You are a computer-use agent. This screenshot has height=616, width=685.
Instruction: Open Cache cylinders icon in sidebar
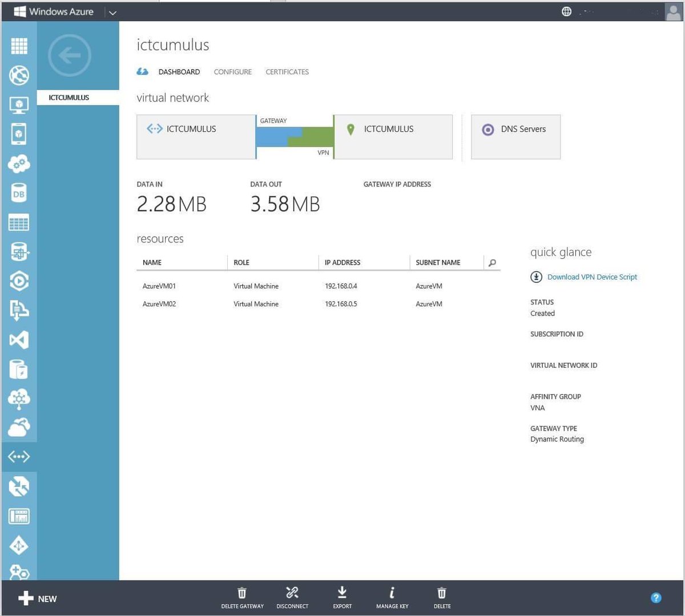[19, 370]
